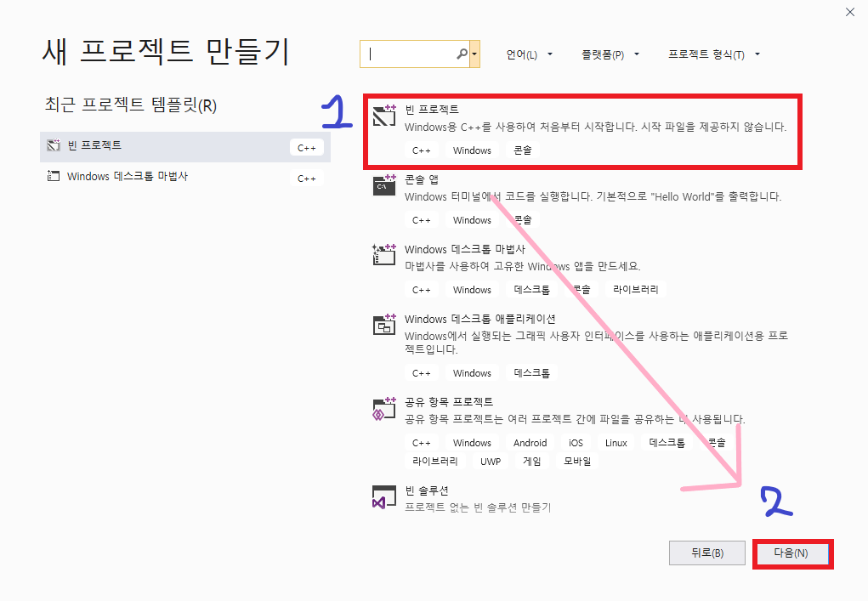The height and width of the screenshot is (601, 868).
Task: Click the Windows 데스크톱 애플리케이션 template icon
Action: 384,324
